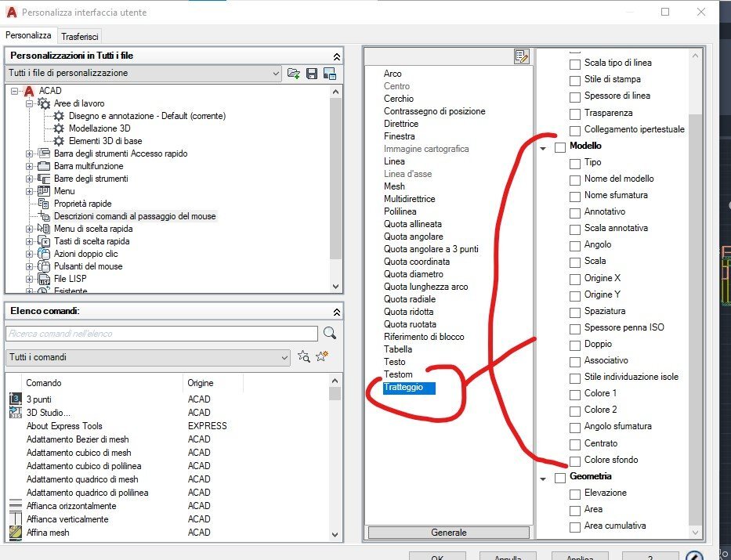Click the properties panel scroll down arrow

[695, 532]
